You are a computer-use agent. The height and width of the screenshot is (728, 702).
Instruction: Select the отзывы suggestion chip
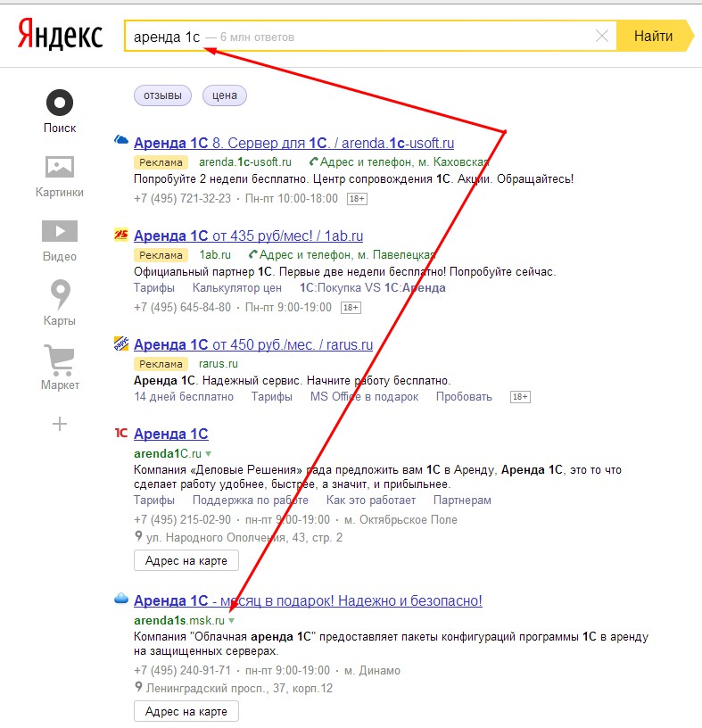pos(162,95)
